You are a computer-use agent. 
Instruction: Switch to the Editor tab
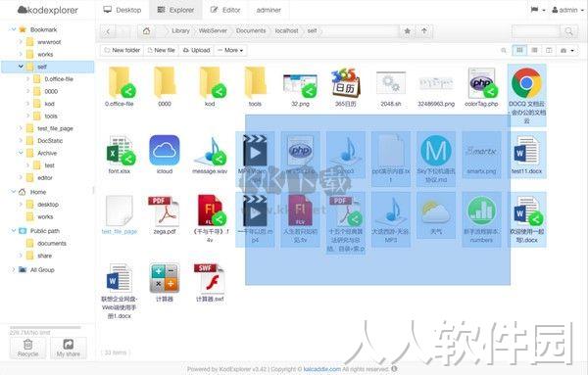coord(225,10)
